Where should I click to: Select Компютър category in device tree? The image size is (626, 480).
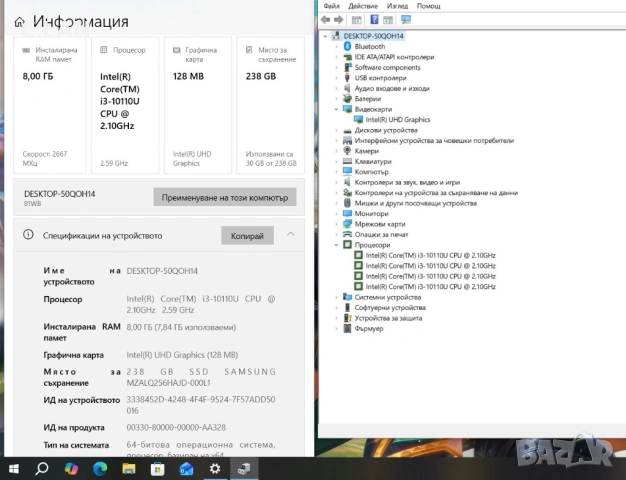pyautogui.click(x=371, y=172)
